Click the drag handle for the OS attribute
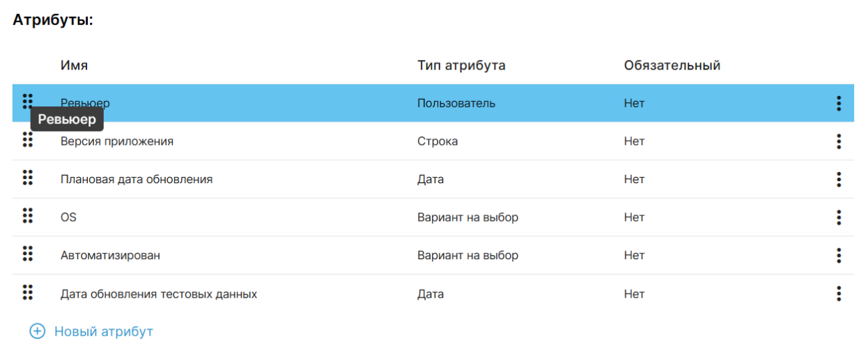Image resolution: width=868 pixels, height=363 pixels. (x=28, y=216)
